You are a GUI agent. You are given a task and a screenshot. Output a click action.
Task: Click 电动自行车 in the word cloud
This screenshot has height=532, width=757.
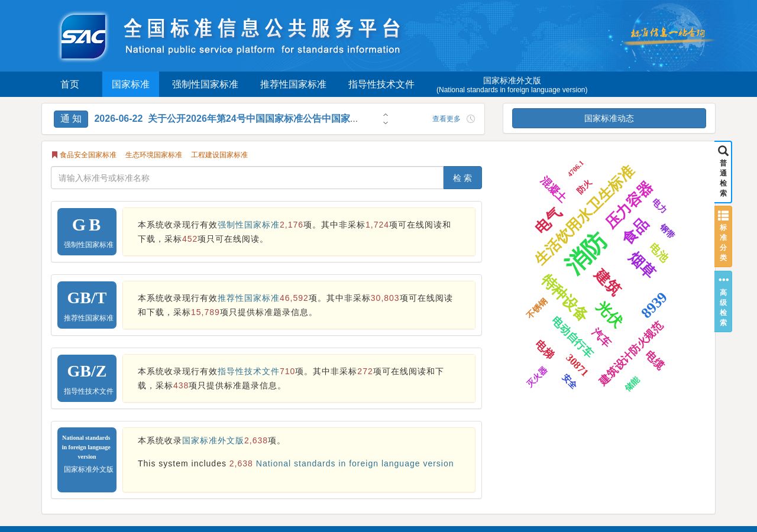click(572, 336)
